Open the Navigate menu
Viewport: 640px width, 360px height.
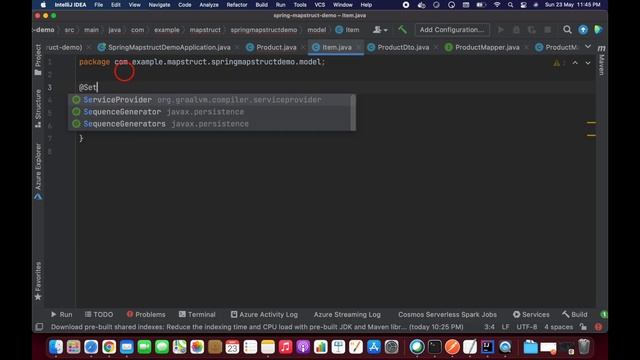[159, 5]
